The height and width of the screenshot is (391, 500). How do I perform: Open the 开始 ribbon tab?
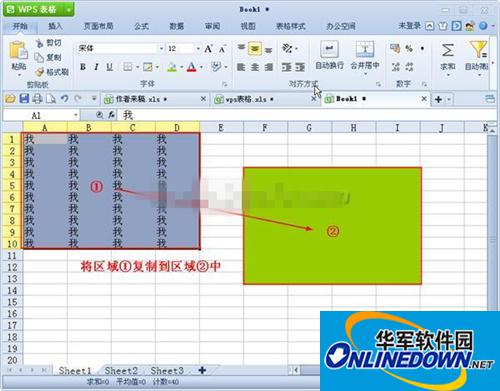click(x=20, y=26)
